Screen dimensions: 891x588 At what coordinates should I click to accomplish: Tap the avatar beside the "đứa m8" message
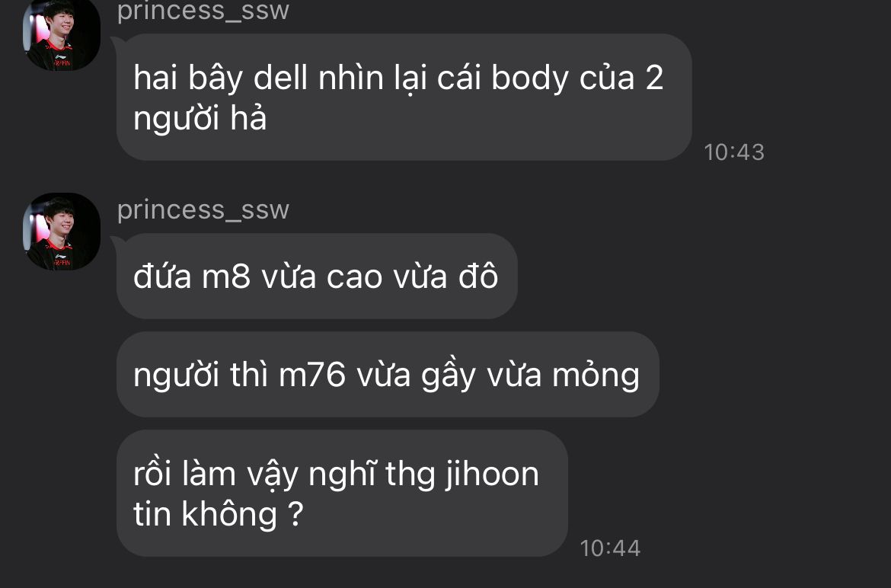pyautogui.click(x=62, y=232)
